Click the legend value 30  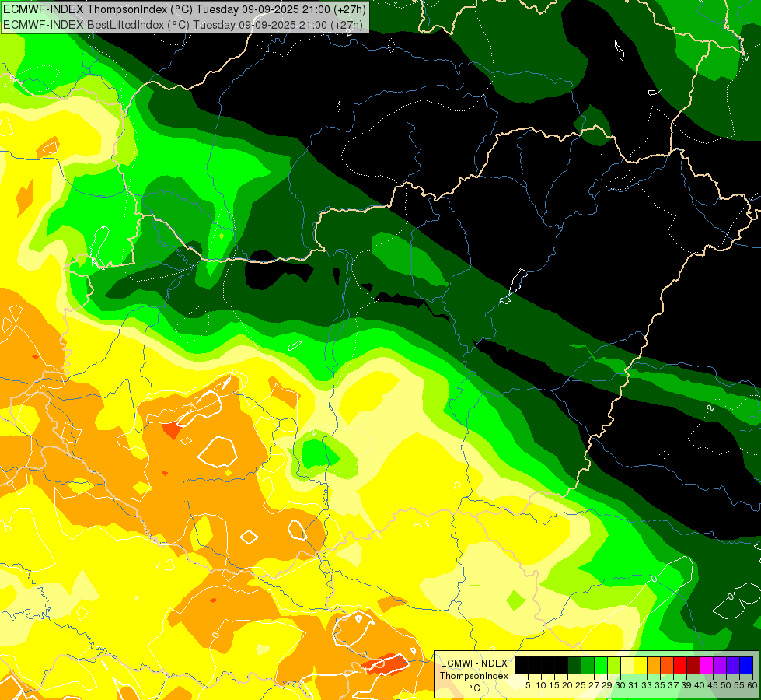coord(621,685)
